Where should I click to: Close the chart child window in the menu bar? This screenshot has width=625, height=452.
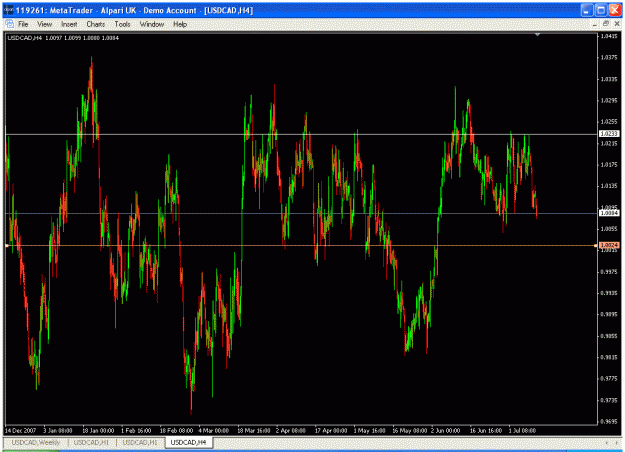point(617,24)
